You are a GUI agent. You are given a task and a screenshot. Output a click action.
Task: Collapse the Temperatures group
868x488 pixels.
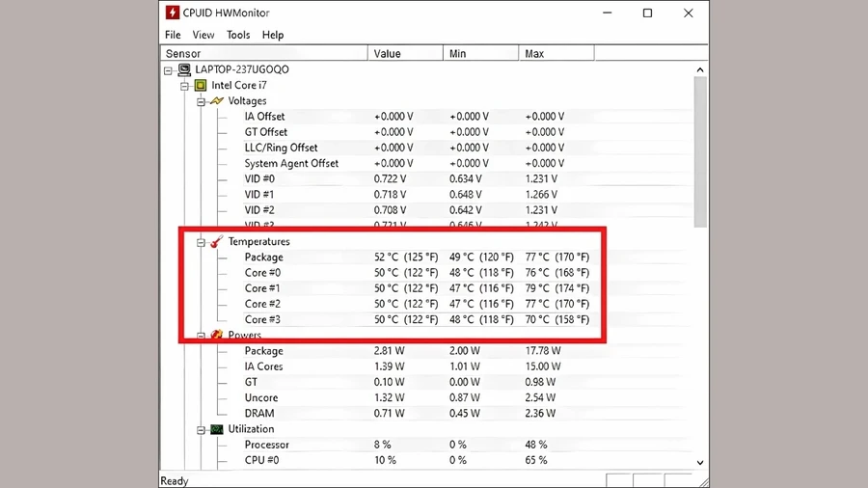pyautogui.click(x=201, y=242)
